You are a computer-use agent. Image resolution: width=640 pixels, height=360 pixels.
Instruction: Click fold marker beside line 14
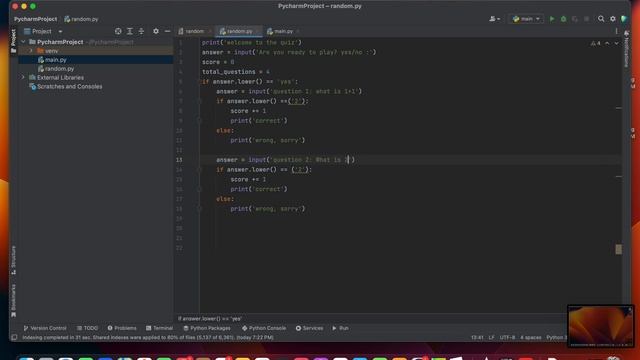200,170
